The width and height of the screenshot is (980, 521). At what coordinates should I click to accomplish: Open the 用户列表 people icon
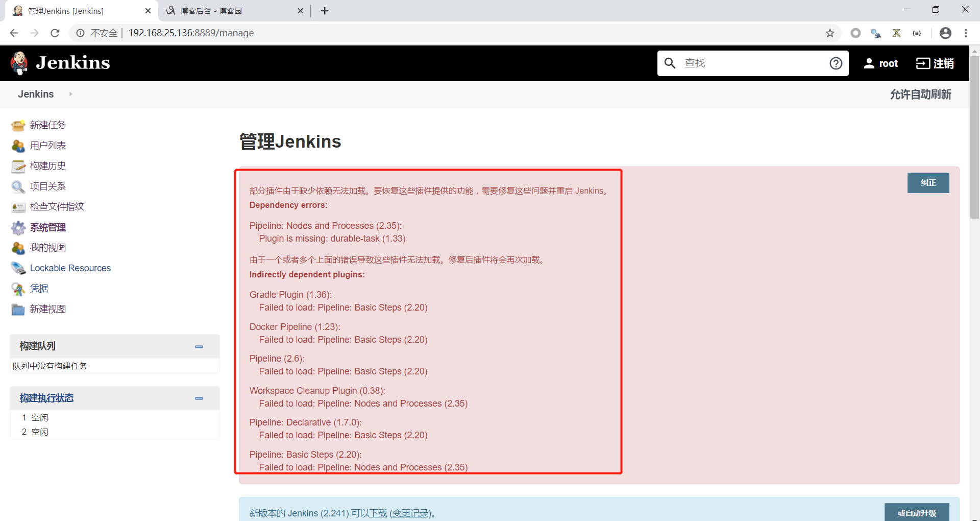coord(18,146)
